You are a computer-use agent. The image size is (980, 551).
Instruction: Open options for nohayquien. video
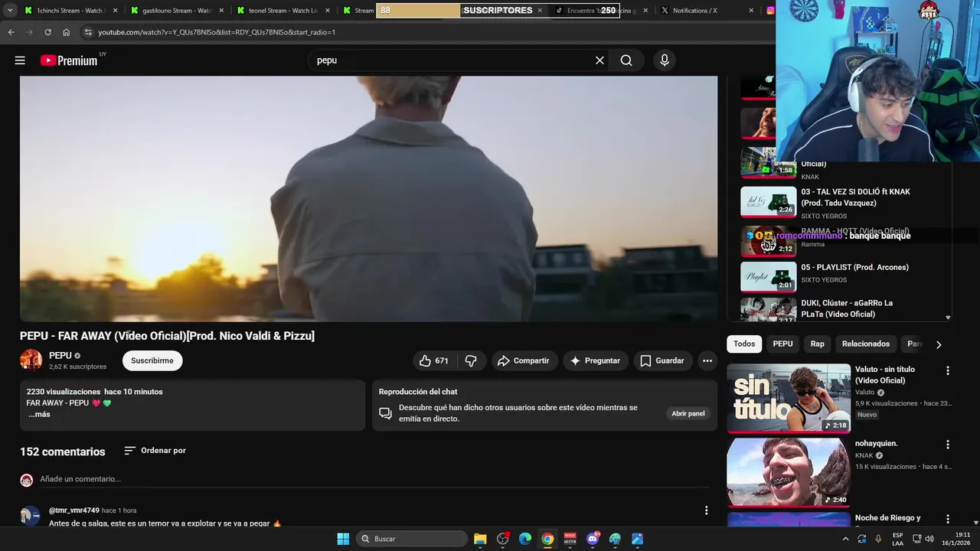click(948, 445)
